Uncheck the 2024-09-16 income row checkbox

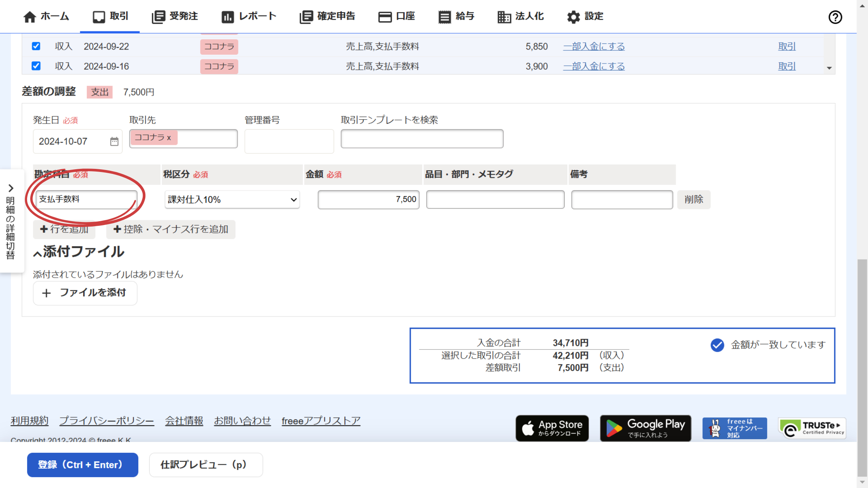[x=36, y=66]
